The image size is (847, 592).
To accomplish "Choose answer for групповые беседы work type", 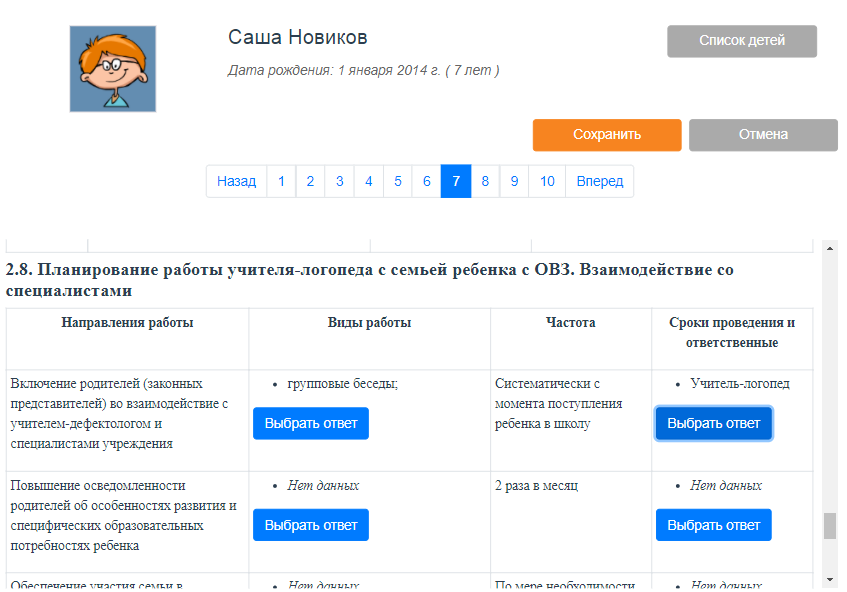I will click(310, 423).
